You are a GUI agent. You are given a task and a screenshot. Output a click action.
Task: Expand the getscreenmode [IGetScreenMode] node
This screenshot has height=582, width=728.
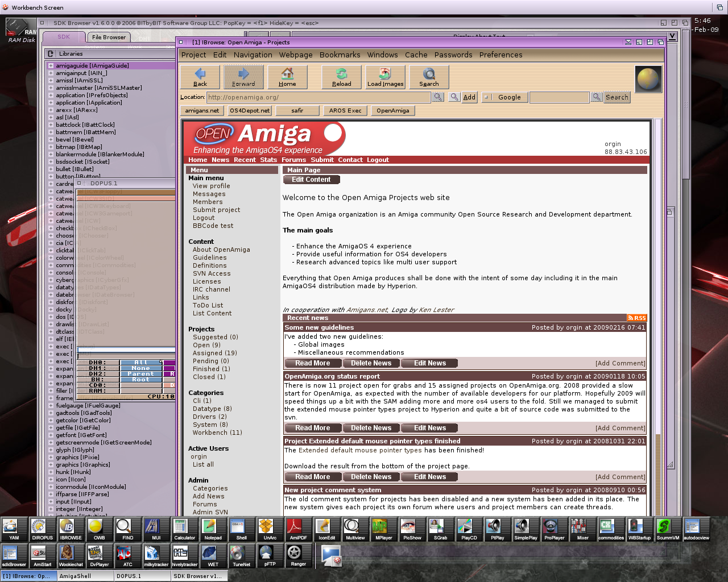click(x=51, y=443)
